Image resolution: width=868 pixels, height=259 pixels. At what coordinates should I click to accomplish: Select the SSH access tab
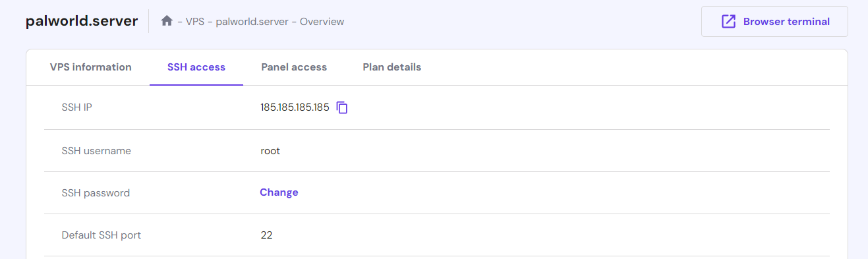point(196,67)
